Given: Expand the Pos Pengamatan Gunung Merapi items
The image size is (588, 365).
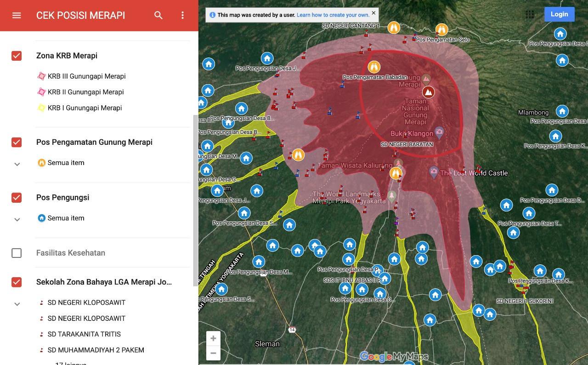Looking at the screenshot, I should pos(17,164).
